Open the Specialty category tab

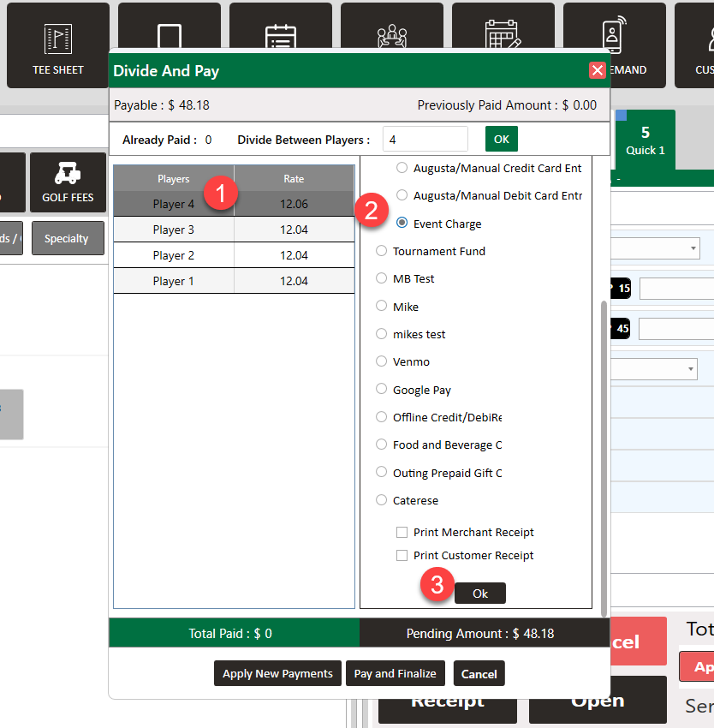coord(68,239)
